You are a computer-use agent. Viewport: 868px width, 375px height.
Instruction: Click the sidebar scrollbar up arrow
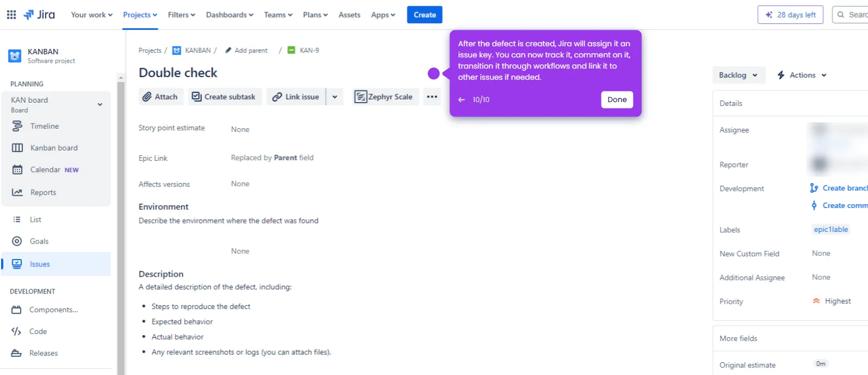pos(121,78)
